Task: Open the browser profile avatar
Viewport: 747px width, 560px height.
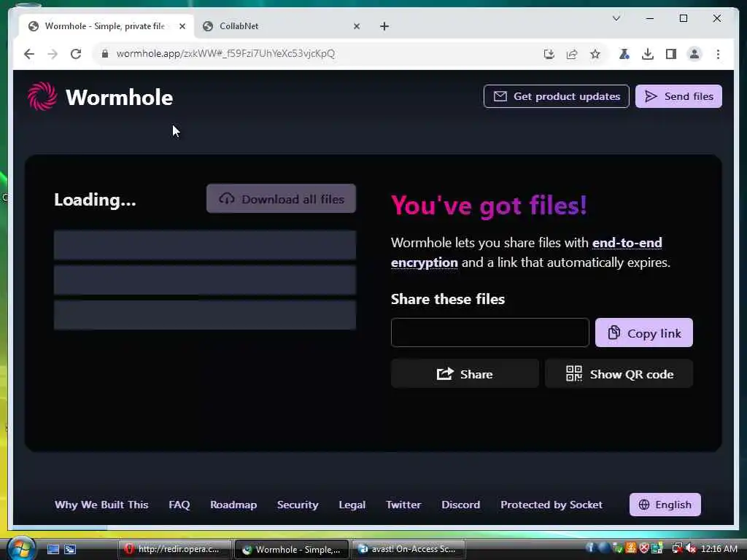Action: tap(694, 54)
